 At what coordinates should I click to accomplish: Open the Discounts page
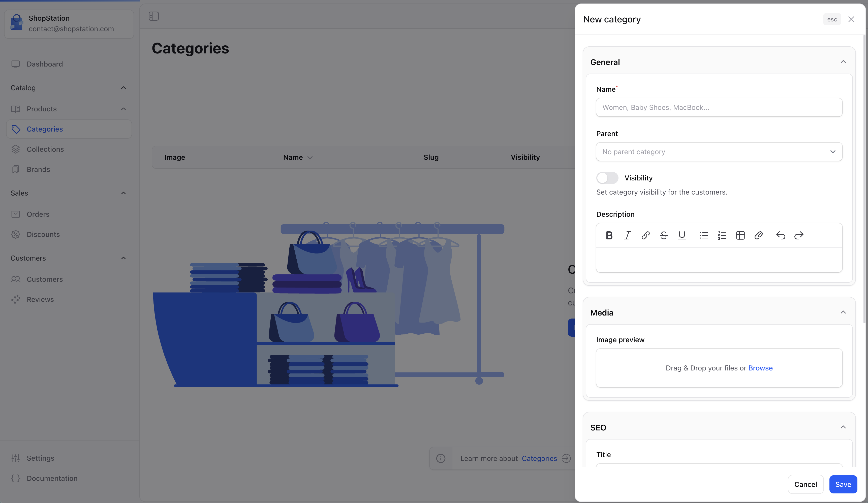coord(43,234)
